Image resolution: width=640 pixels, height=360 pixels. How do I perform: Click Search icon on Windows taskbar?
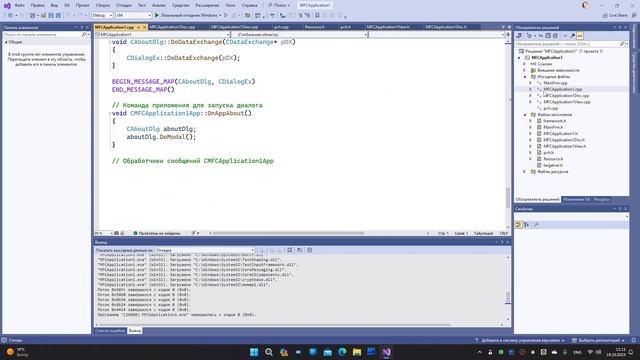[x=269, y=352]
